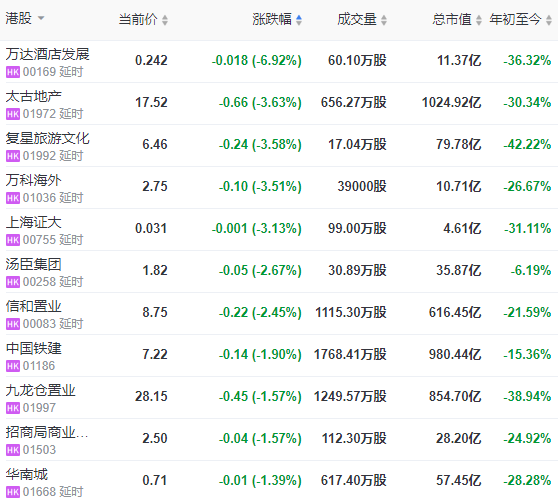
Task: Sort by 年初至今 column arrows
Action: tap(548, 20)
